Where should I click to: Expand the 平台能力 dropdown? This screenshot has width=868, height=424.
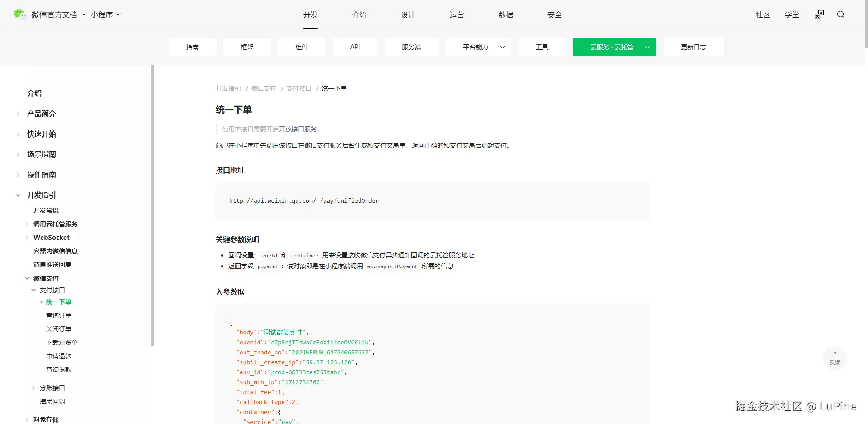click(x=478, y=47)
